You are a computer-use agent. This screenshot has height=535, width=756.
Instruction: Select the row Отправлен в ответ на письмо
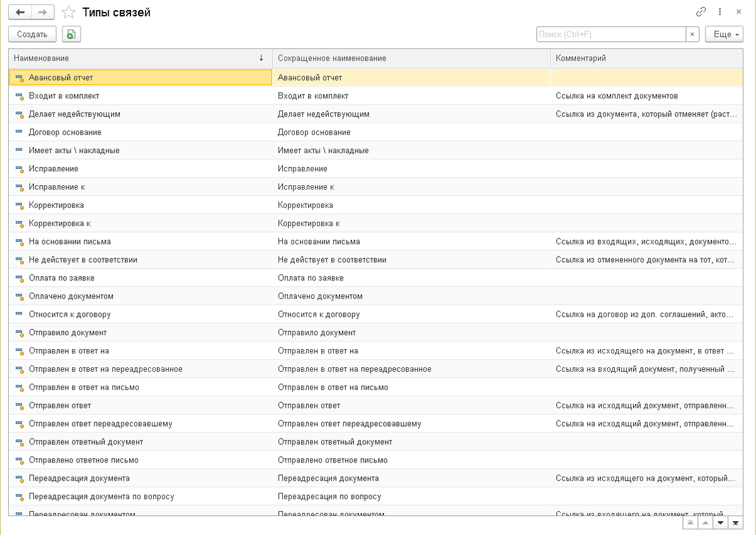click(375, 388)
